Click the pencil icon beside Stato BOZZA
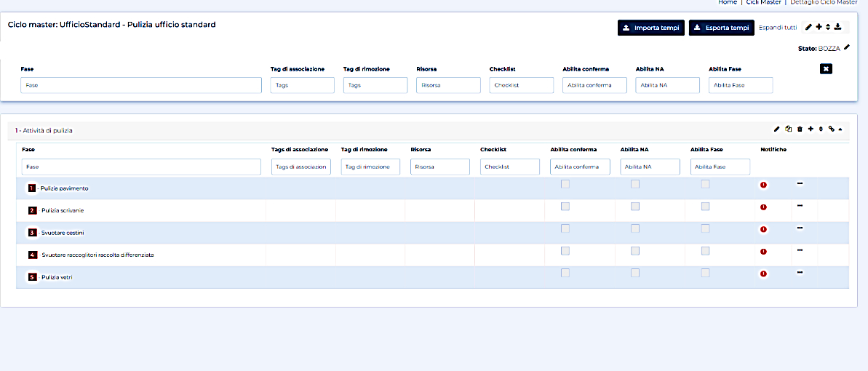Viewport: 868px width, 371px height. 846,48
